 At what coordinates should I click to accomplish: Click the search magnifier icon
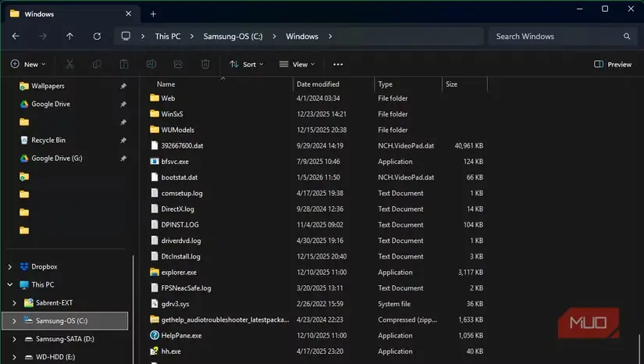point(627,36)
